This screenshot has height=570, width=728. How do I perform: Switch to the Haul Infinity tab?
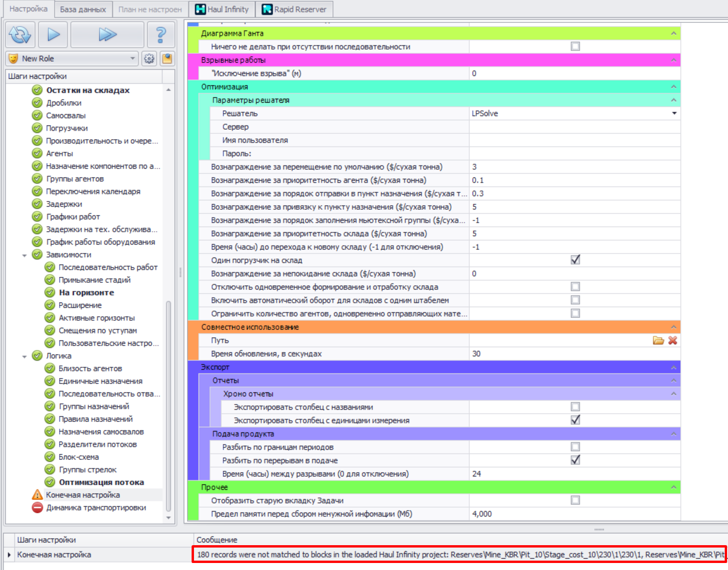pyautogui.click(x=222, y=9)
